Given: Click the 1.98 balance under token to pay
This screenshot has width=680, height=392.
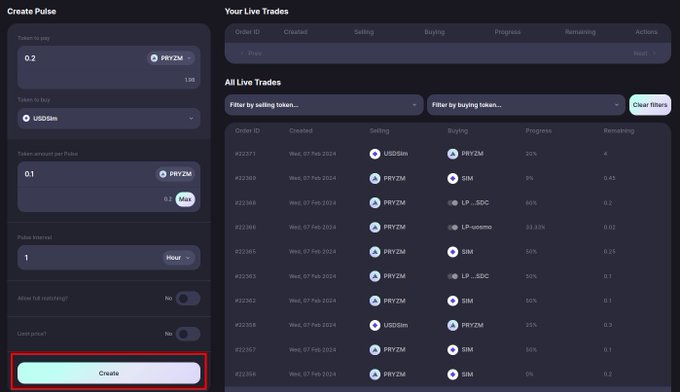Looking at the screenshot, I should click(190, 80).
